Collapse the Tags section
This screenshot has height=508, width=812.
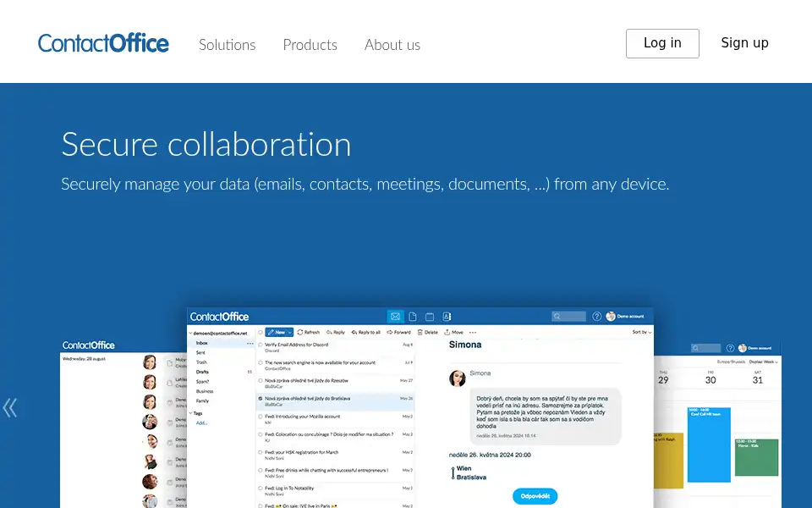tap(190, 413)
